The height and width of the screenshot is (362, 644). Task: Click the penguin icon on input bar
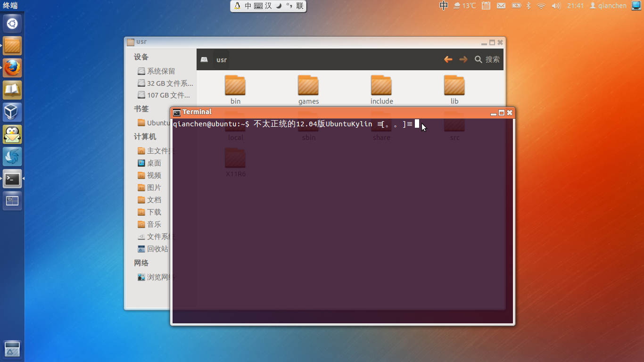237,6
